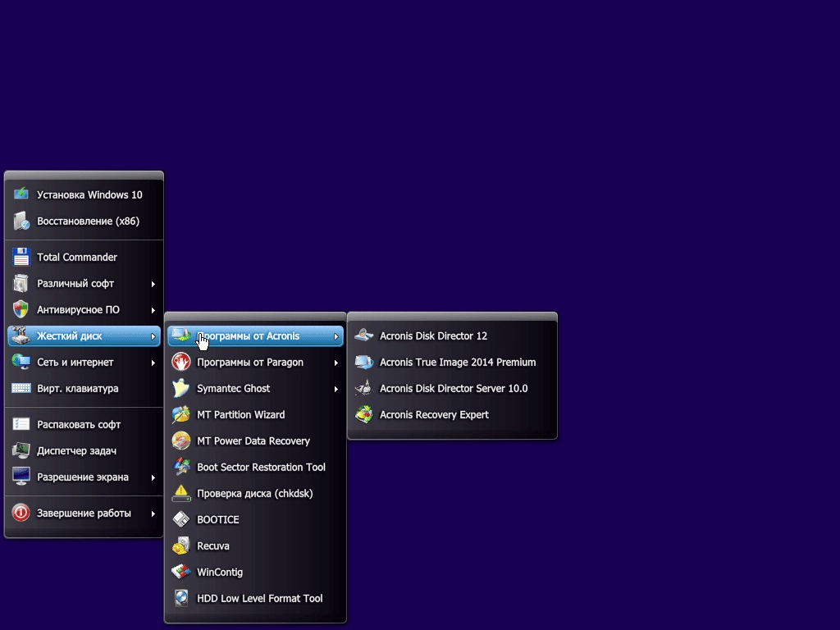
Task: Click the Различный софт icon
Action: click(x=21, y=283)
